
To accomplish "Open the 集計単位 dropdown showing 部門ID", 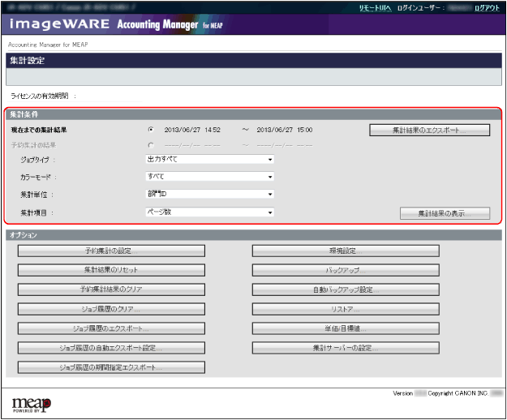I will click(x=209, y=195).
